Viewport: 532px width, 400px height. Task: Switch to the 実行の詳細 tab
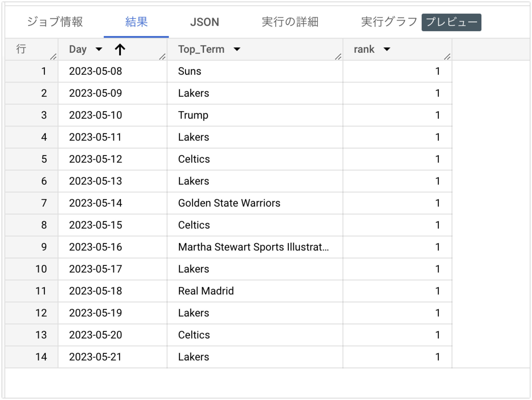pos(290,22)
